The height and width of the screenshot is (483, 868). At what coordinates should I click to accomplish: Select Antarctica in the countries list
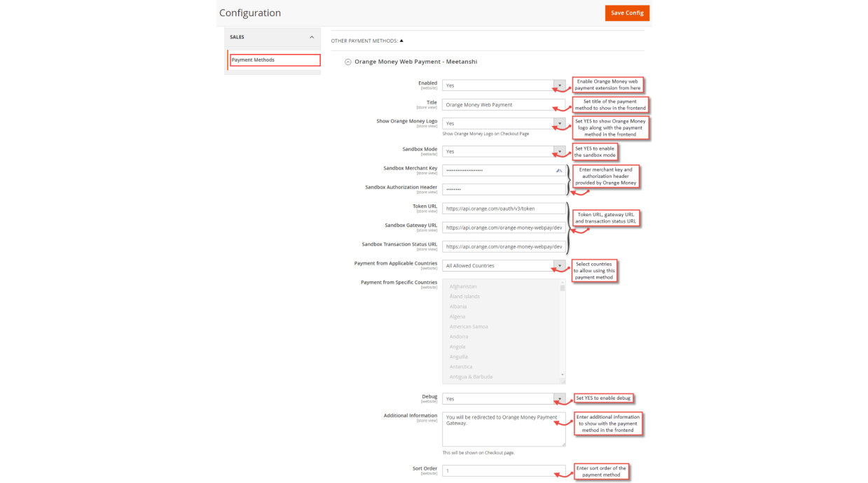coord(461,367)
